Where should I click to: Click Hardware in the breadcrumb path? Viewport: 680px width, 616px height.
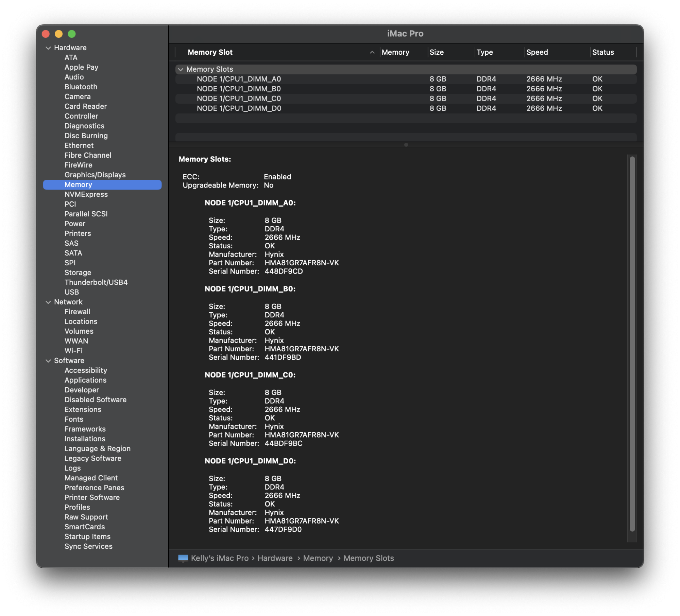275,558
